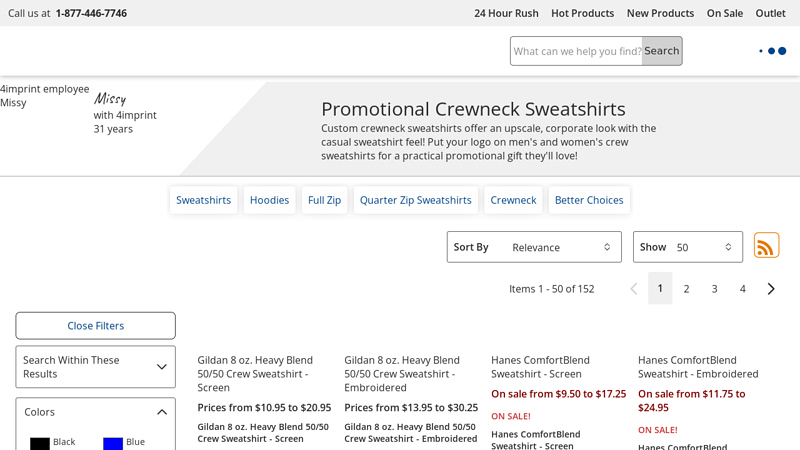The image size is (800, 450).
Task: Click ON SALE! label under Hanes Embroidered
Action: [x=658, y=430]
